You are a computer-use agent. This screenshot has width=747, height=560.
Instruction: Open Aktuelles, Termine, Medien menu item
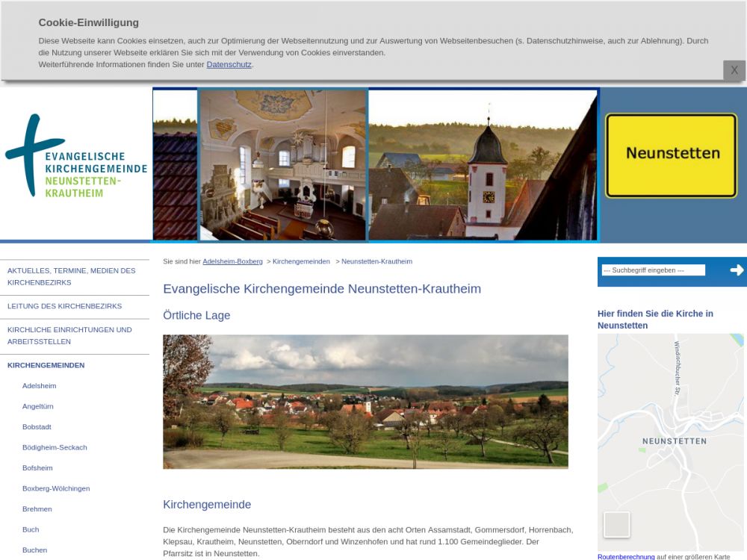(x=71, y=276)
